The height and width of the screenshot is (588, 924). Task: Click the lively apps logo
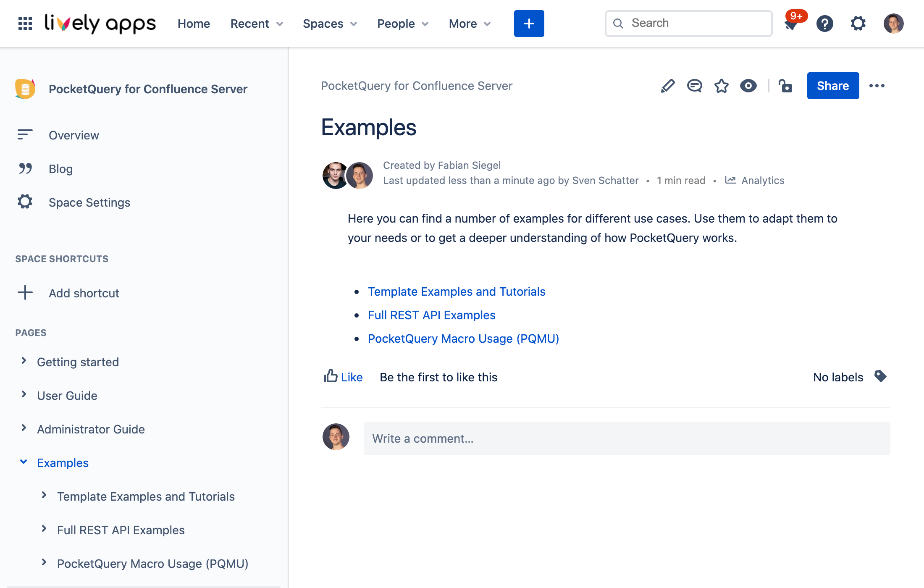click(x=100, y=24)
